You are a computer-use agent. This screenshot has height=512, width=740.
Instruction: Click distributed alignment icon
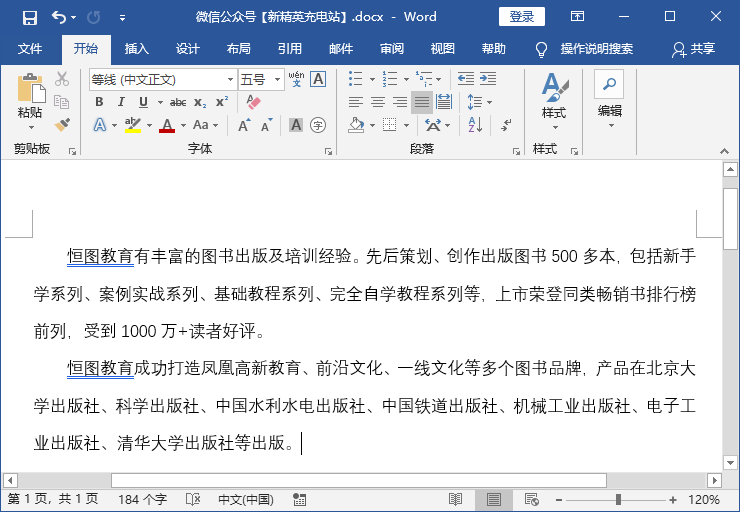[444, 102]
